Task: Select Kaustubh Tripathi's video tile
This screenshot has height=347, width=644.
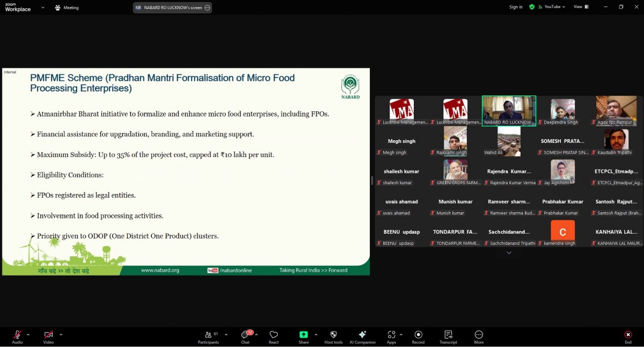Action: pos(616,141)
